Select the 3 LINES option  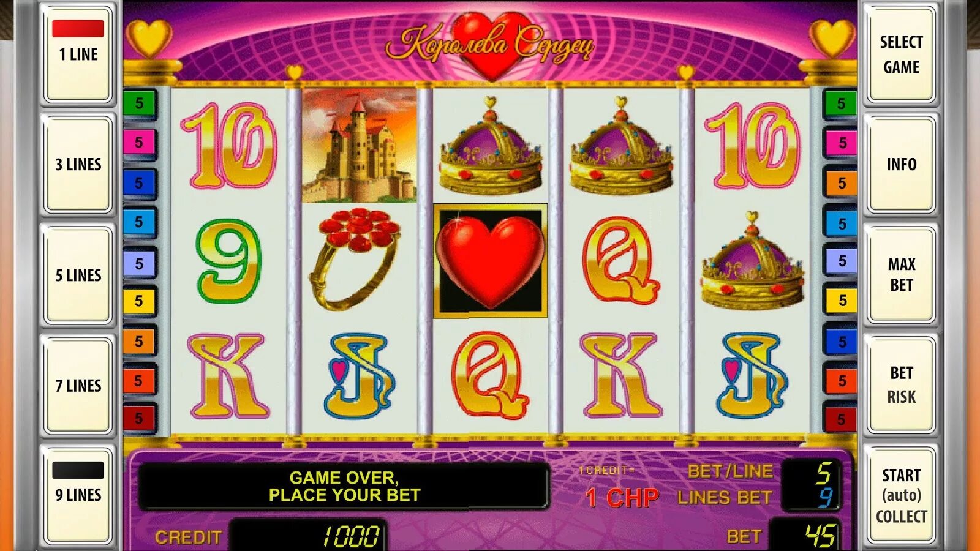pos(78,164)
